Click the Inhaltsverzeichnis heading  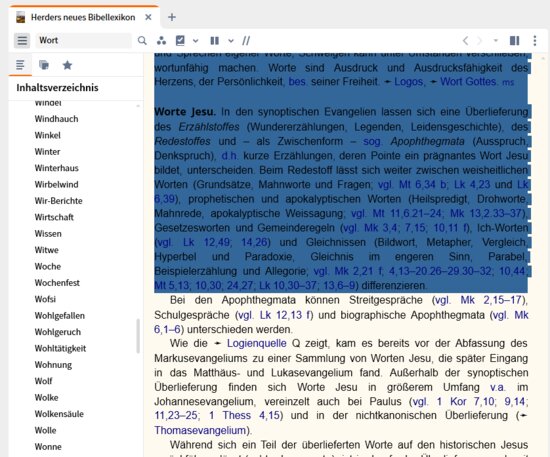pos(57,88)
